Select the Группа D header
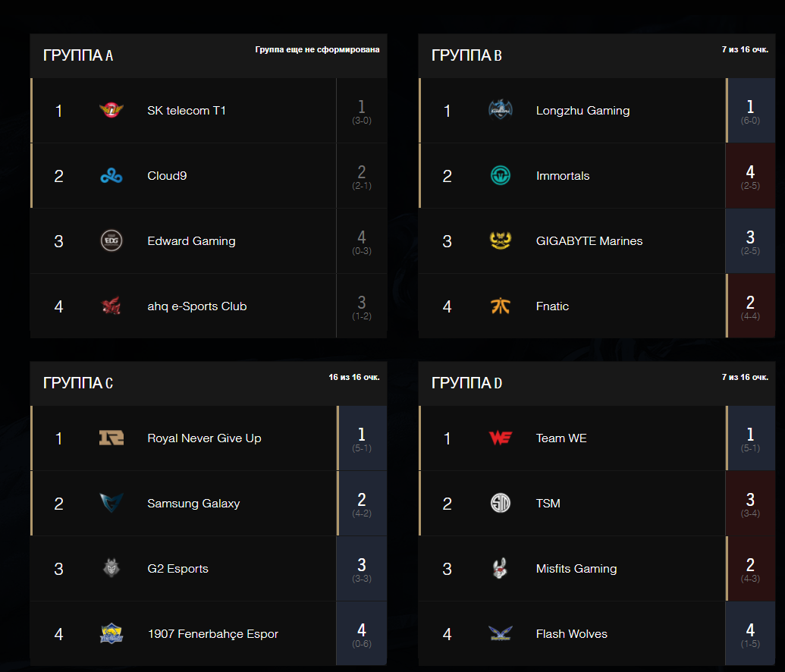 [466, 383]
